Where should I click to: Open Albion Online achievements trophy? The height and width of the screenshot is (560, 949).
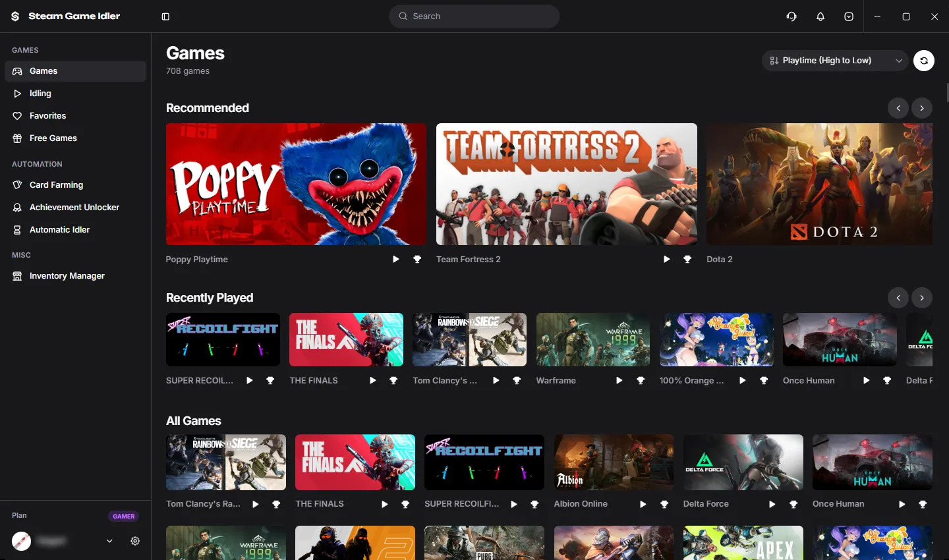[664, 505]
